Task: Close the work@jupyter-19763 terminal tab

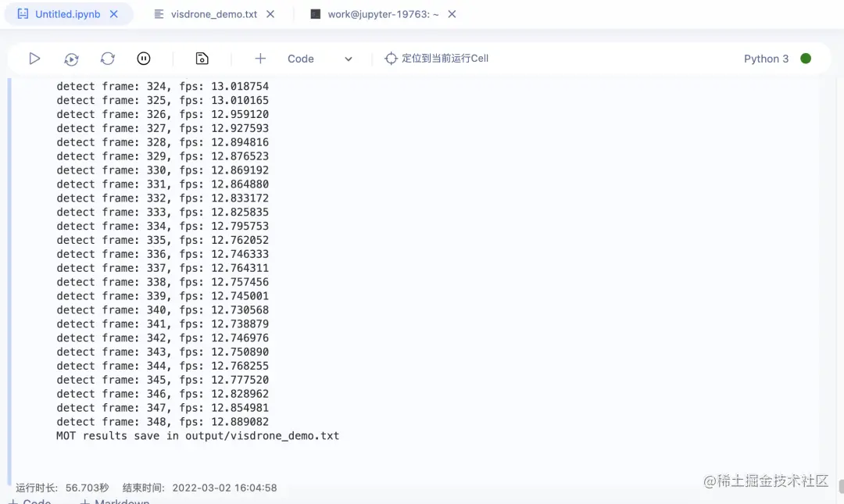Action: (x=452, y=14)
